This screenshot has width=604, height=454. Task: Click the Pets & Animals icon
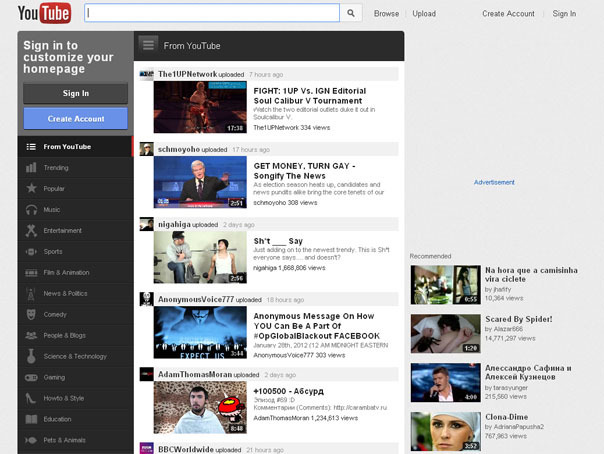(31, 440)
